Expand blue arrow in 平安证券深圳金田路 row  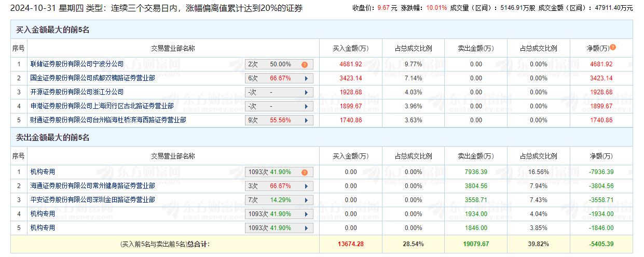coord(306,201)
